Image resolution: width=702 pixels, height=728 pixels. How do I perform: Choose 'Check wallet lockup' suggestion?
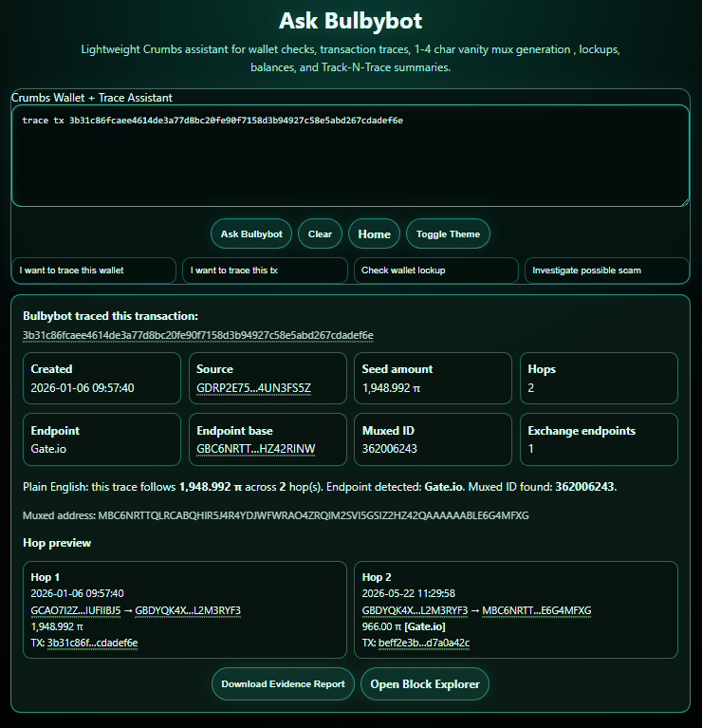(436, 271)
